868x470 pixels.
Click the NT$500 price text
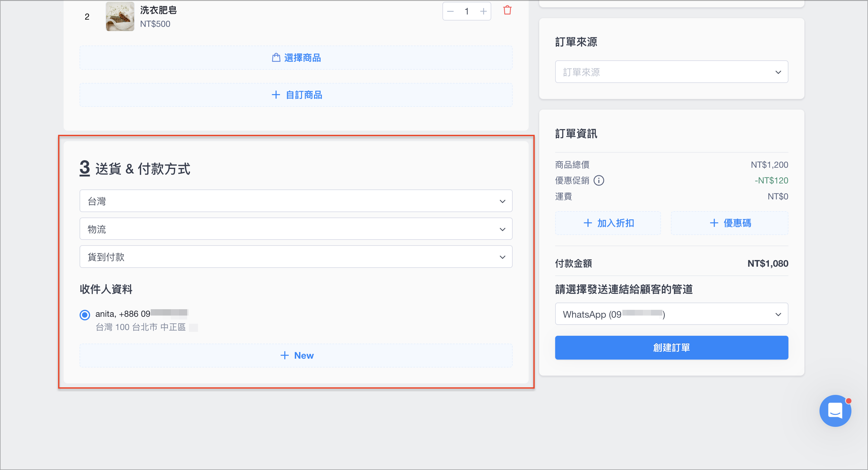pyautogui.click(x=155, y=24)
